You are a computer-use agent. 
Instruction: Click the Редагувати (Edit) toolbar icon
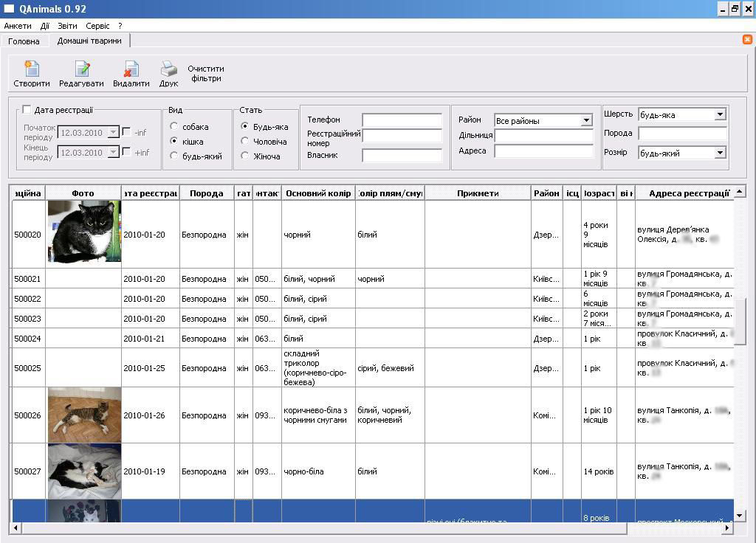[82, 69]
